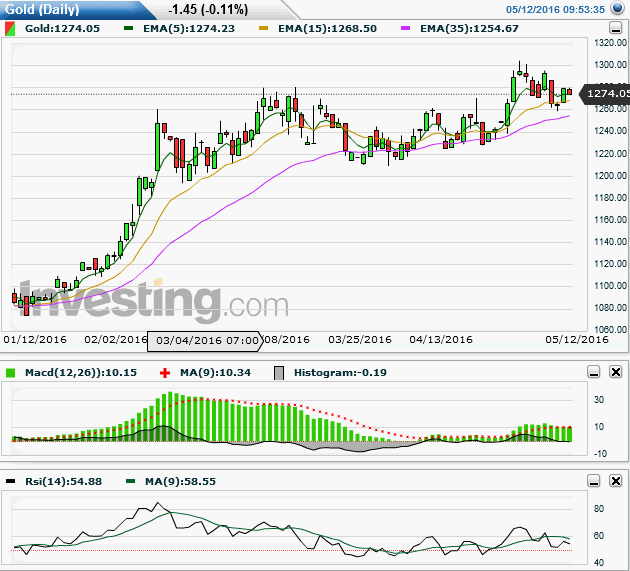Click the red cross MA(9) MACD legend icon
Screen dimensions: 630x571
[x=165, y=373]
